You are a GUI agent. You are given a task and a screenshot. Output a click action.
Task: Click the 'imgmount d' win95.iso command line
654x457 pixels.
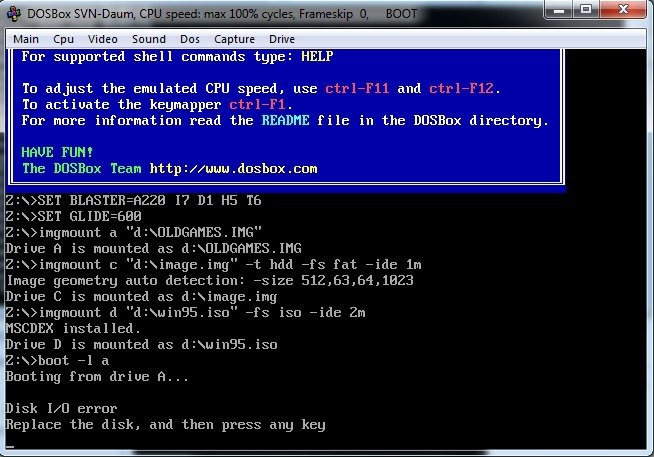186,312
